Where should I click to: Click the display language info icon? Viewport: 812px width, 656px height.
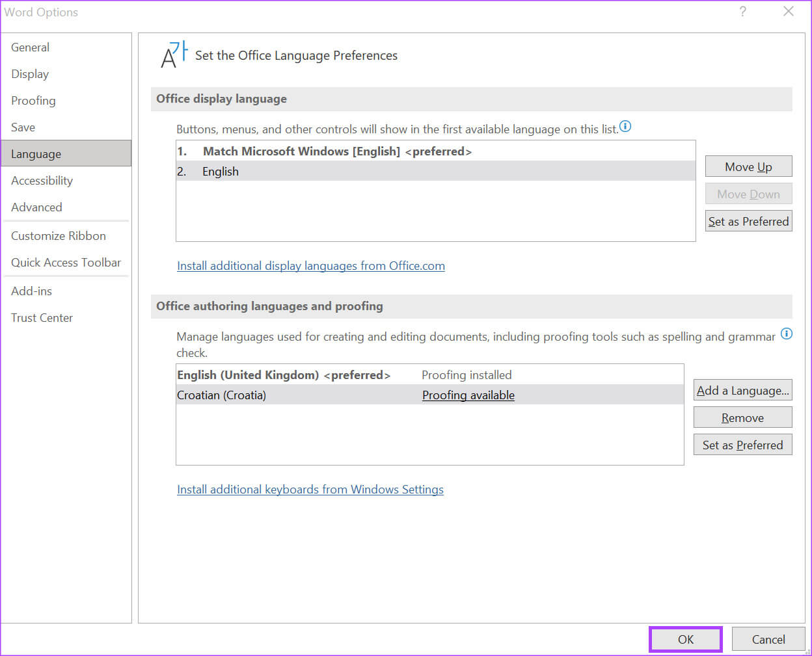coord(625,126)
